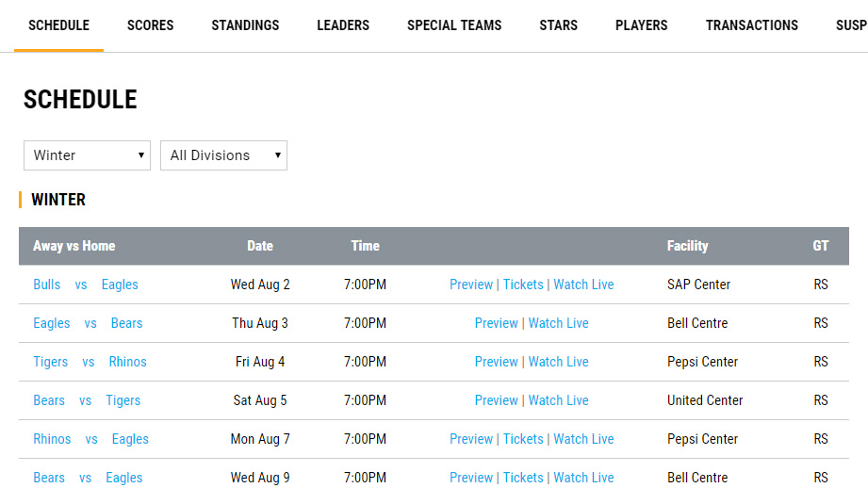Click the Facility column header
The width and height of the screenshot is (868, 488).
click(687, 246)
